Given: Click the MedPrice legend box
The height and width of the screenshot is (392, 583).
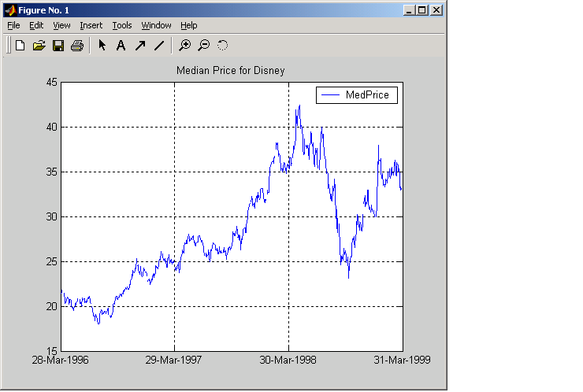Looking at the screenshot, I should (x=357, y=94).
